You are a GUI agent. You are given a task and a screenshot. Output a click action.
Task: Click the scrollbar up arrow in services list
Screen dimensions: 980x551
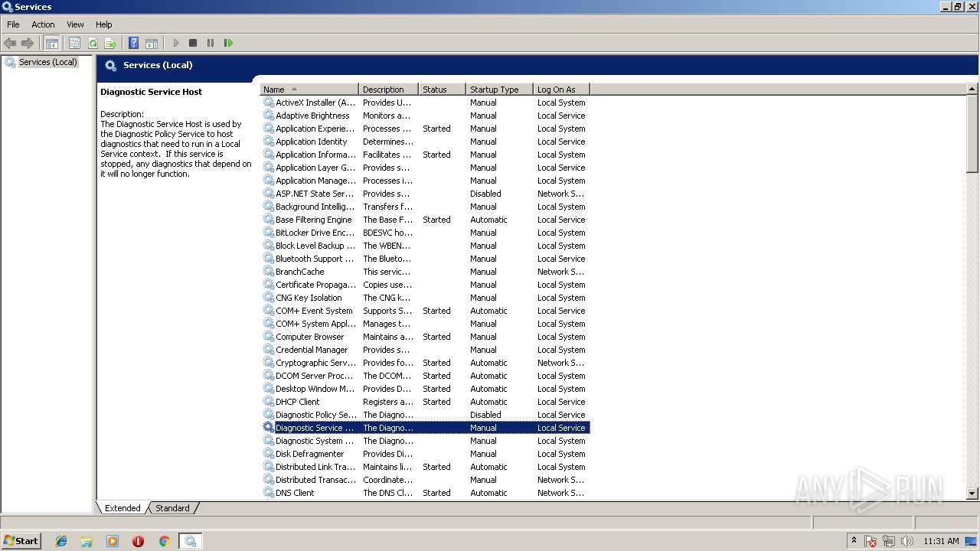pyautogui.click(x=972, y=90)
